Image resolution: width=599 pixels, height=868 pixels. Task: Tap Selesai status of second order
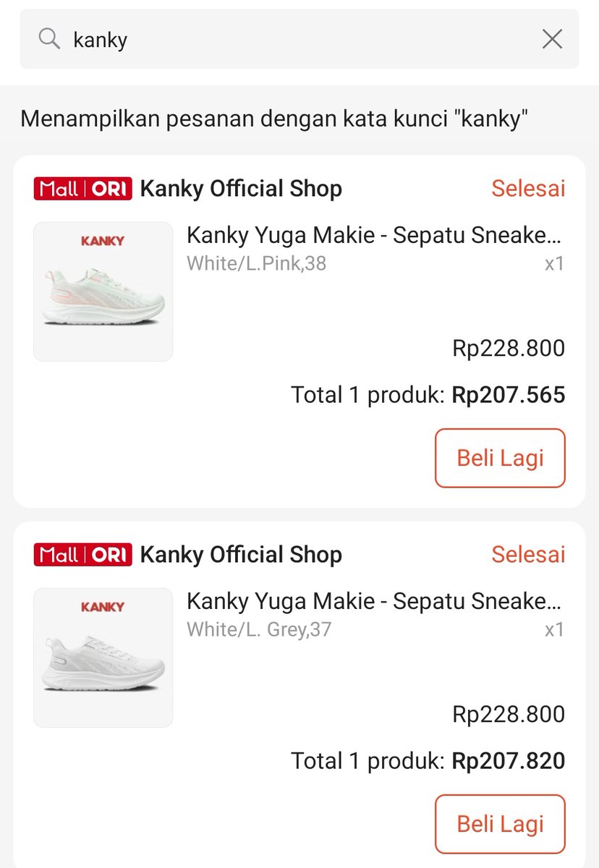[x=528, y=555]
